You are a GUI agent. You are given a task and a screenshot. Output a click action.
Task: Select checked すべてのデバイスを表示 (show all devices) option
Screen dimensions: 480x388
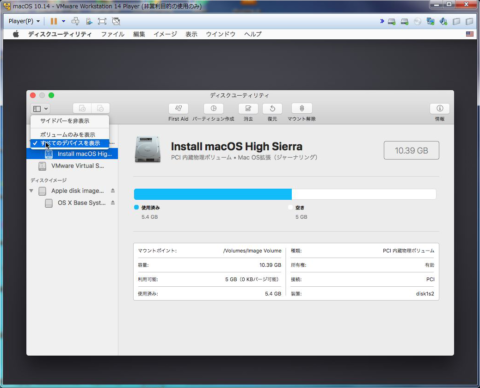(70, 143)
